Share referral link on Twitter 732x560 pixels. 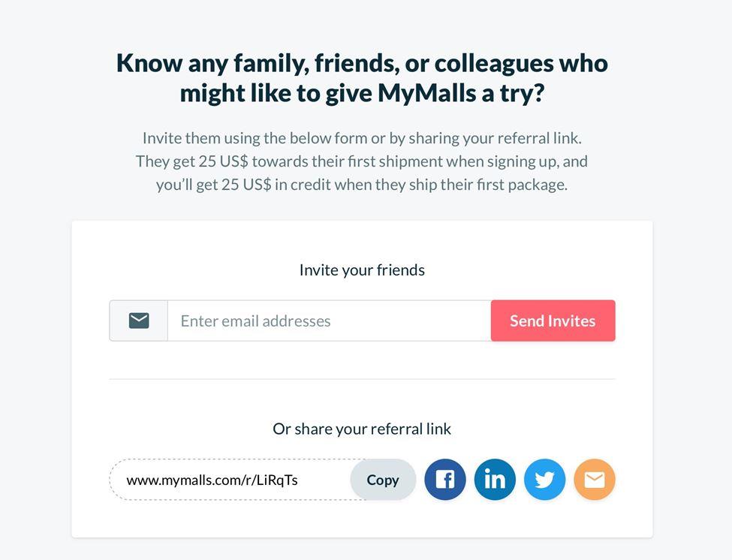(x=544, y=480)
